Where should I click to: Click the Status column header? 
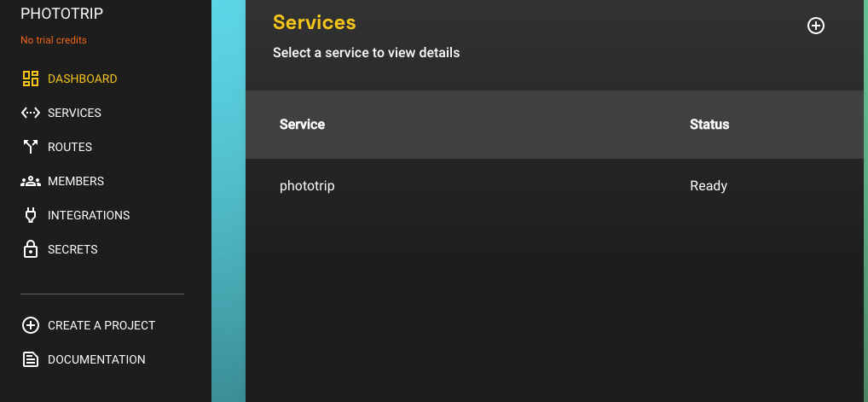[709, 125]
